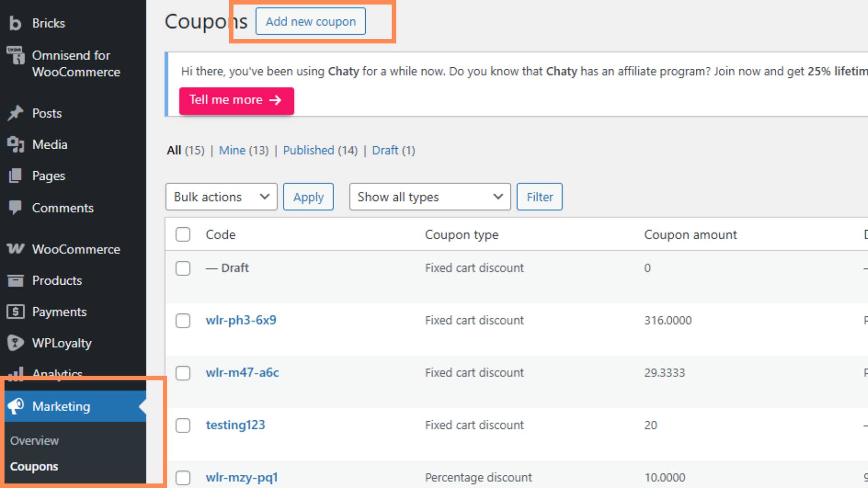Click the WPLoyalty trophy icon
868x488 pixels.
pos(15,343)
